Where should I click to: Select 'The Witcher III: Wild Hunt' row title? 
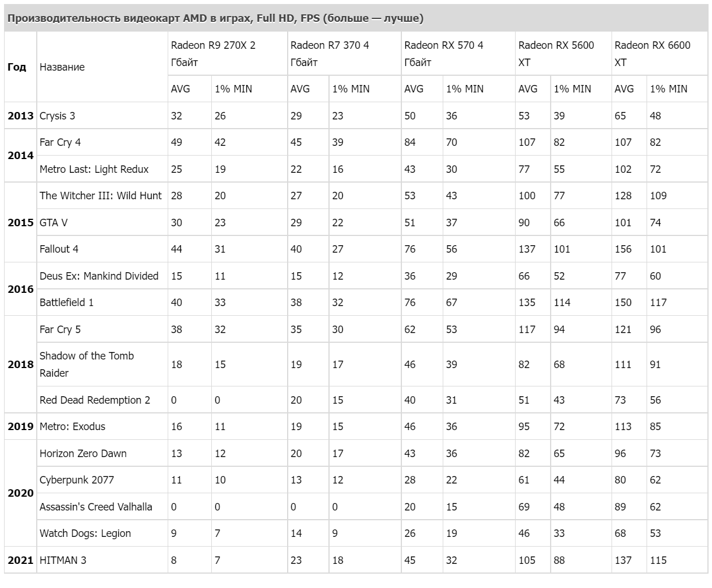pos(100,196)
